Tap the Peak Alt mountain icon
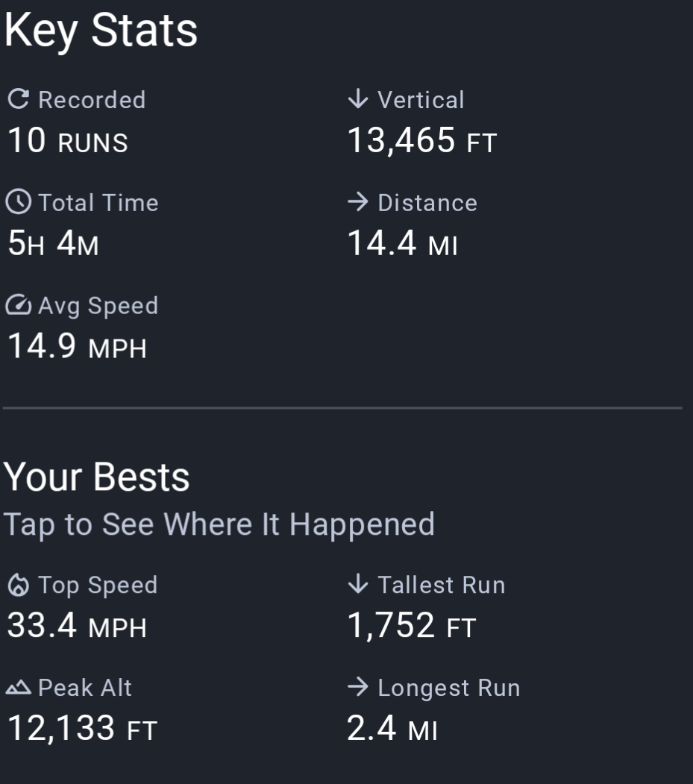The image size is (693, 784). [x=19, y=688]
